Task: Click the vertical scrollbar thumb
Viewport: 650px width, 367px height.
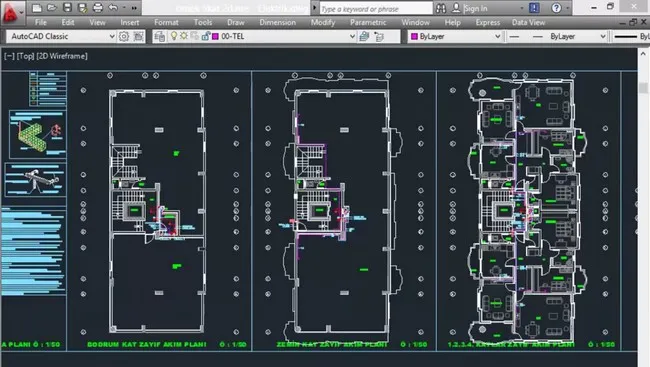Action: click(x=643, y=88)
